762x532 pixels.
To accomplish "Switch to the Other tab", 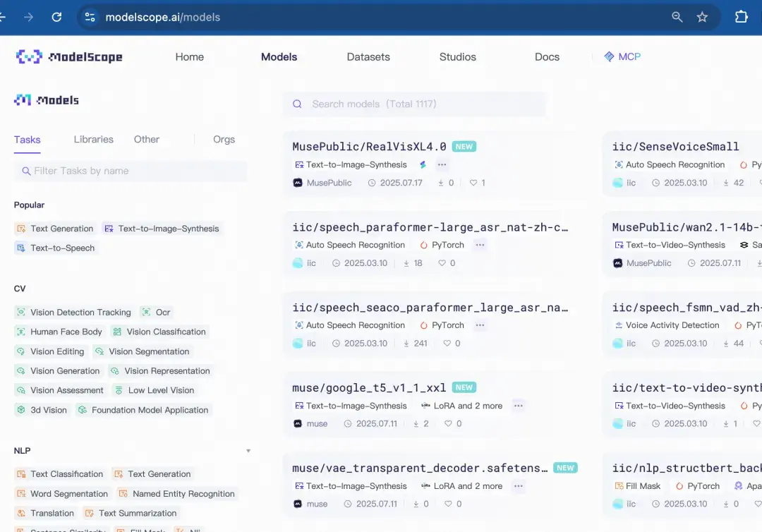I will pyautogui.click(x=146, y=140).
